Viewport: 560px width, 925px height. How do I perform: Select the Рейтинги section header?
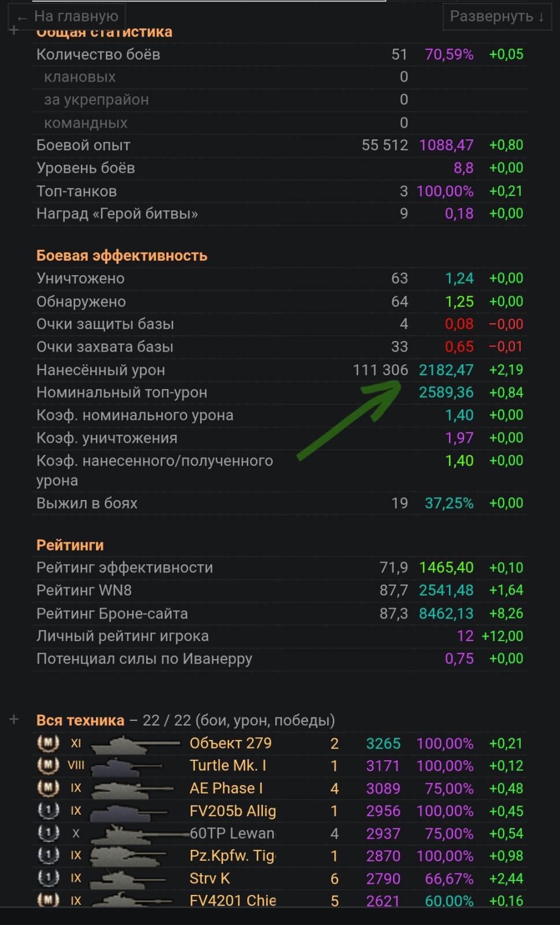[70, 545]
